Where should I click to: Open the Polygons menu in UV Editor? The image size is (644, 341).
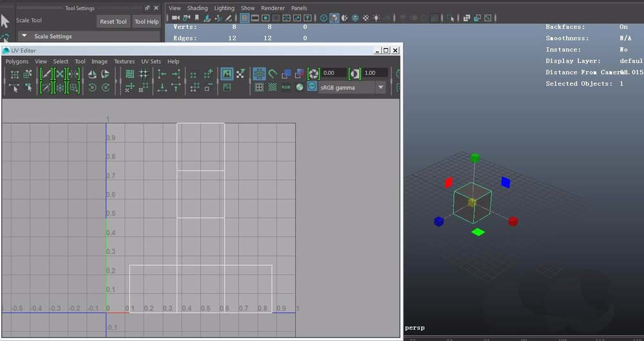pyautogui.click(x=17, y=62)
